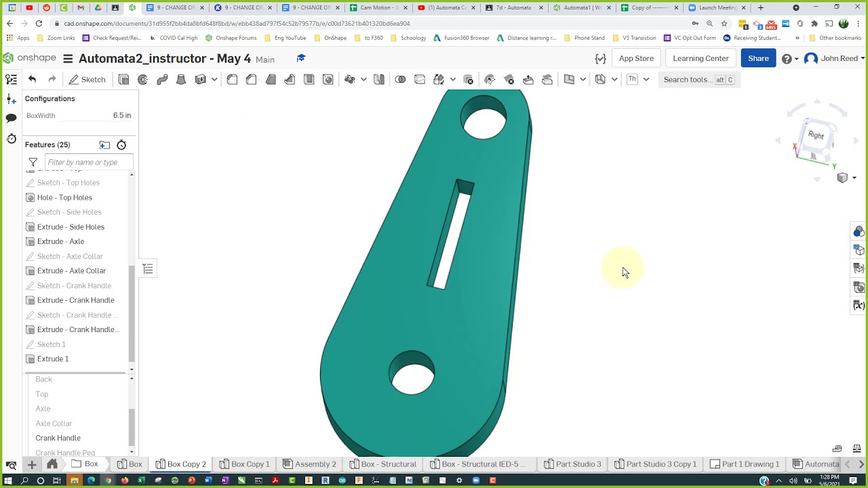Click the Education plan graduation cap icon

click(x=301, y=58)
